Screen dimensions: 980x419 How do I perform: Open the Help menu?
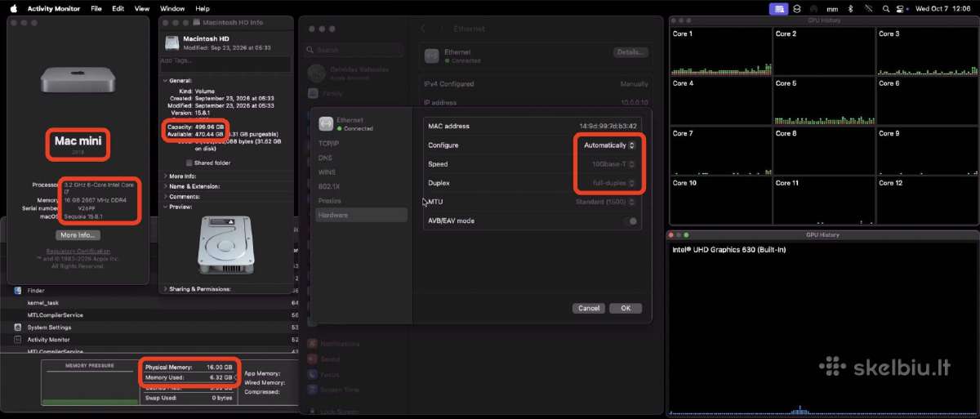203,8
